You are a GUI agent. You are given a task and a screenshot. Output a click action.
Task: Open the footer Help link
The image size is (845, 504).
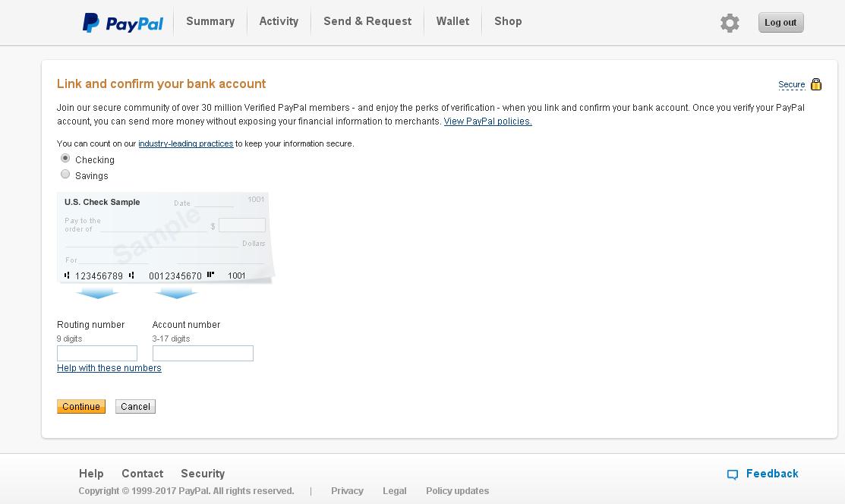[x=91, y=474]
